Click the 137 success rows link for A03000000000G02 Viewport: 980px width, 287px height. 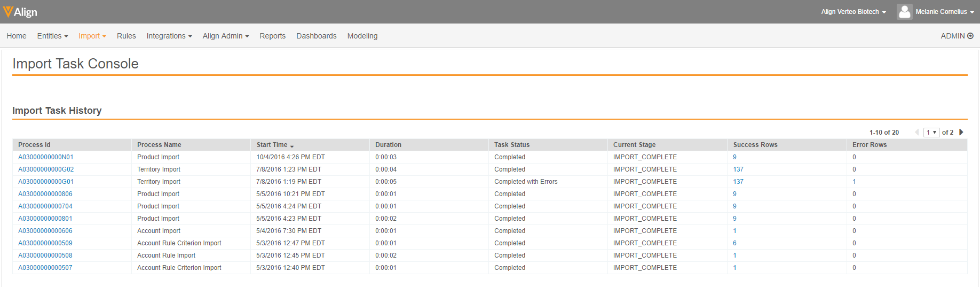pos(738,169)
